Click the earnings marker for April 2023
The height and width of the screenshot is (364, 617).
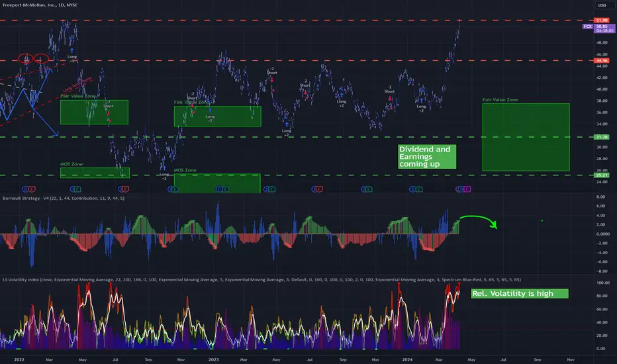click(x=272, y=189)
